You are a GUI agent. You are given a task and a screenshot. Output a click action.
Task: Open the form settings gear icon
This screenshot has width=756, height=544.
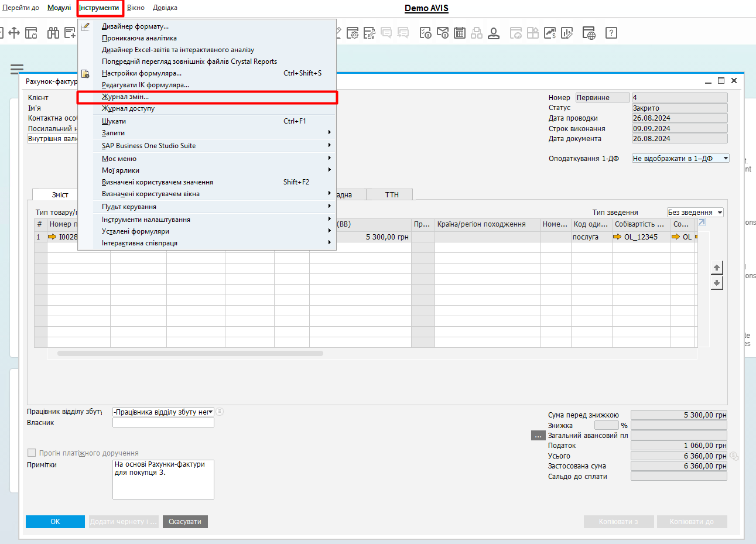pyautogui.click(x=353, y=33)
